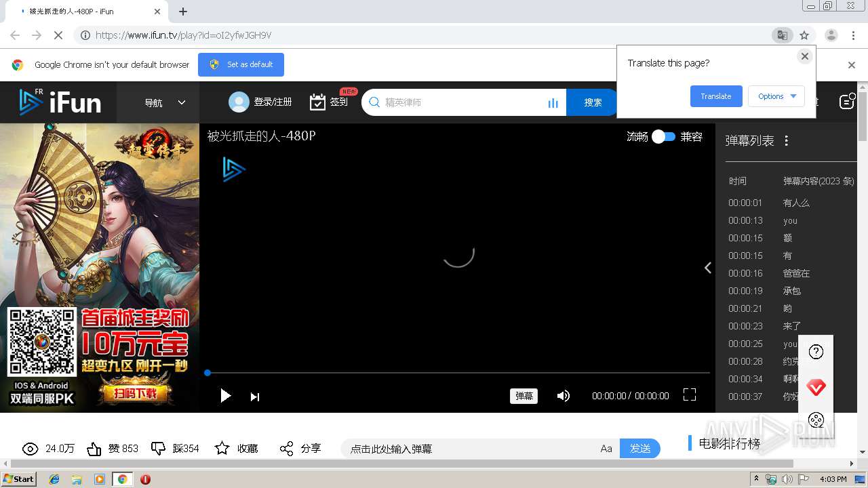Play the video

[226, 396]
